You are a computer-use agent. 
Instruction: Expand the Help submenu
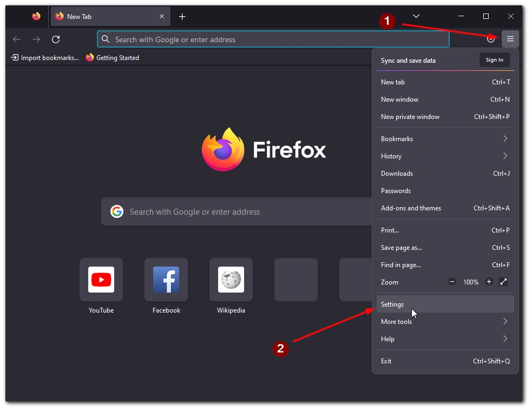pos(445,339)
